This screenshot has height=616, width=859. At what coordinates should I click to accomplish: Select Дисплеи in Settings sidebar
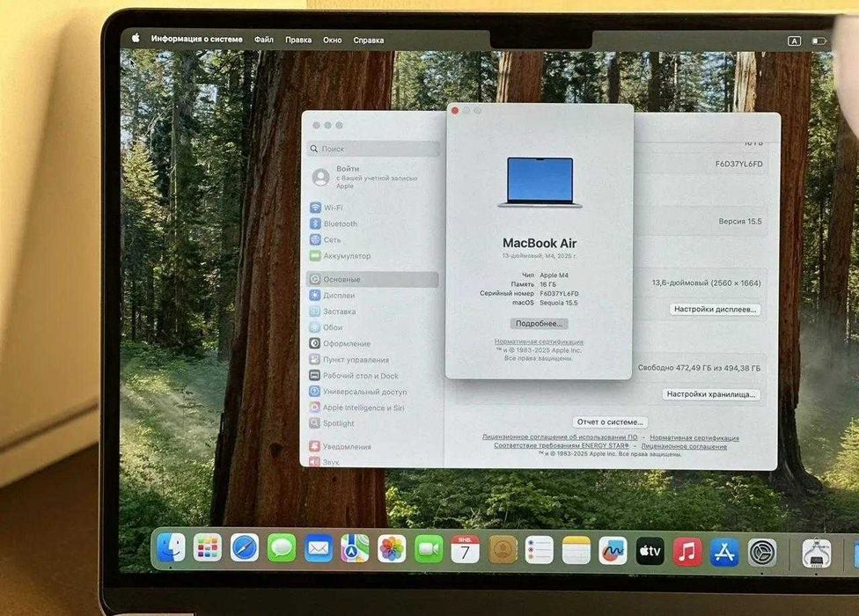[372, 295]
